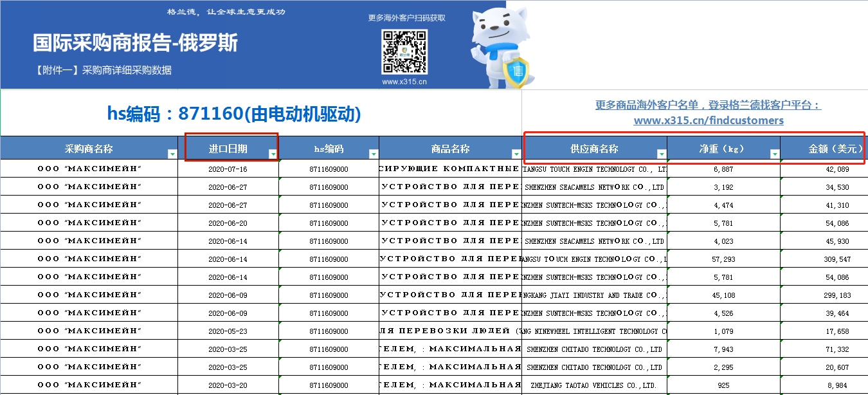Select the 采购商名称 header cell
Screen dimensions: 868x395
89,149
